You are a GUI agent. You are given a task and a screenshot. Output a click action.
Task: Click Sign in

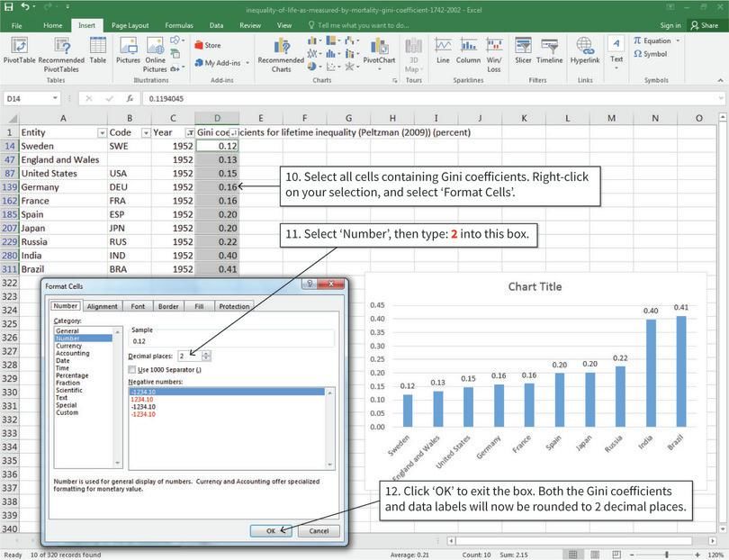click(x=670, y=25)
